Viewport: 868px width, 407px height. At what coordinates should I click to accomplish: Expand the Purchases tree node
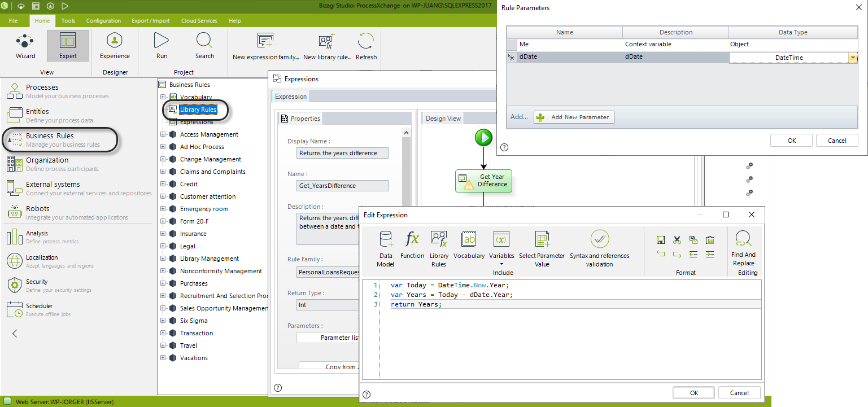(x=163, y=283)
